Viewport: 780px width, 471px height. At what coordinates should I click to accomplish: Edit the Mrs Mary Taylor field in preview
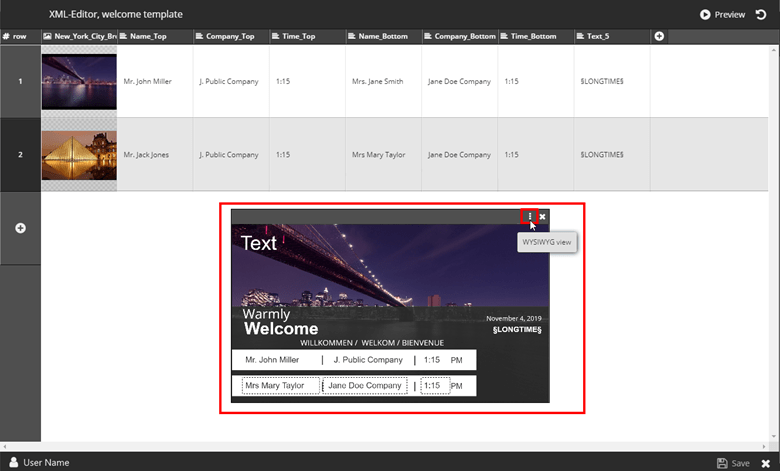(281, 385)
